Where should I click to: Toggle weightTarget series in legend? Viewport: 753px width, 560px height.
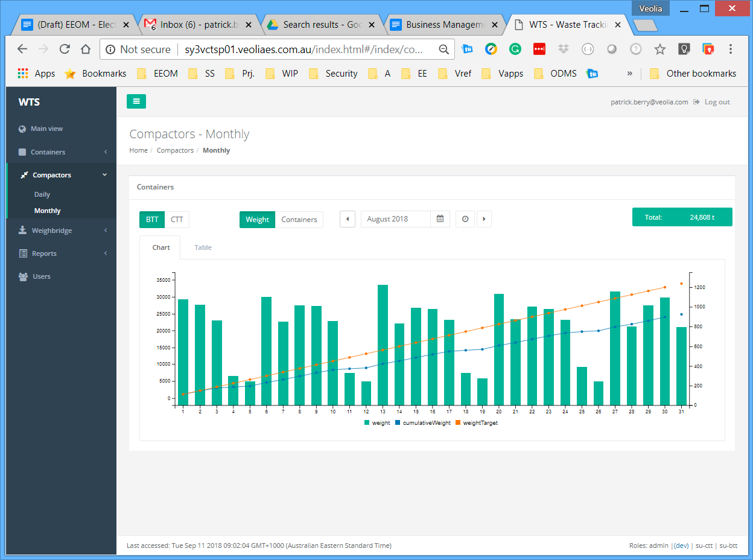point(477,423)
